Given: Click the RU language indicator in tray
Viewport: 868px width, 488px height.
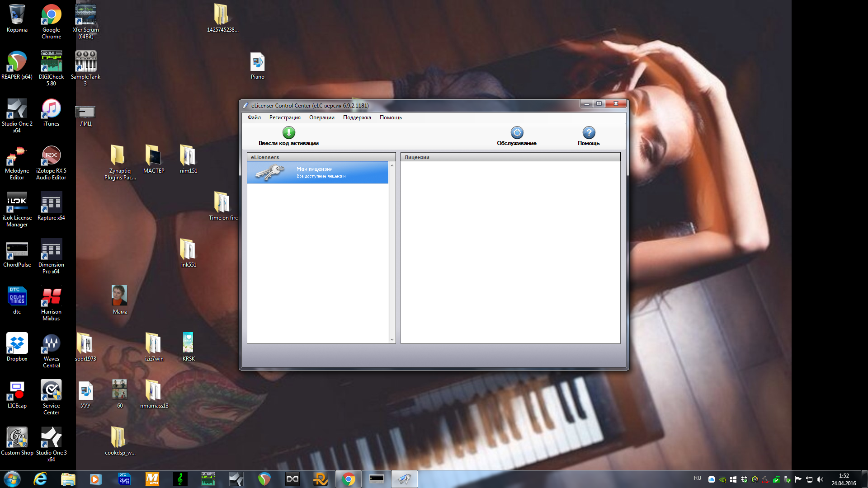Looking at the screenshot, I should [697, 478].
